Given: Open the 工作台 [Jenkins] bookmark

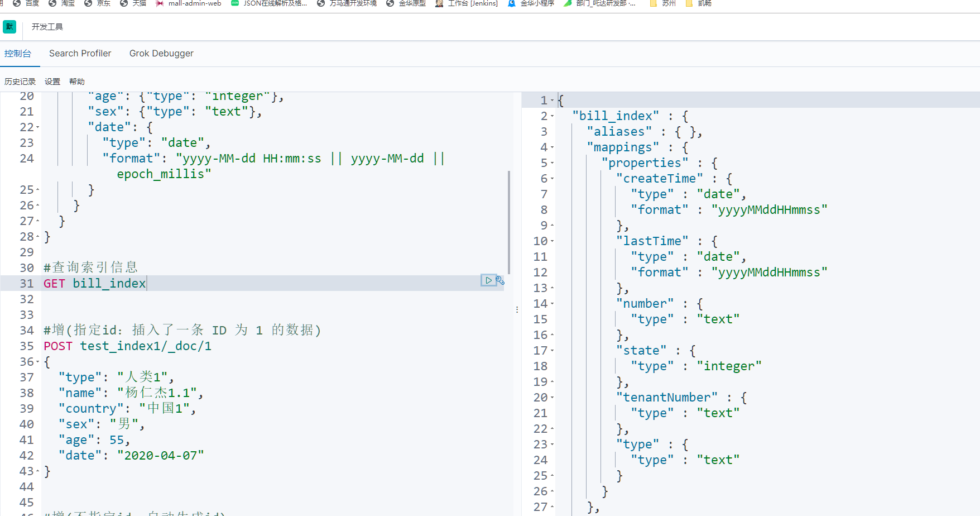Looking at the screenshot, I should 466,3.
